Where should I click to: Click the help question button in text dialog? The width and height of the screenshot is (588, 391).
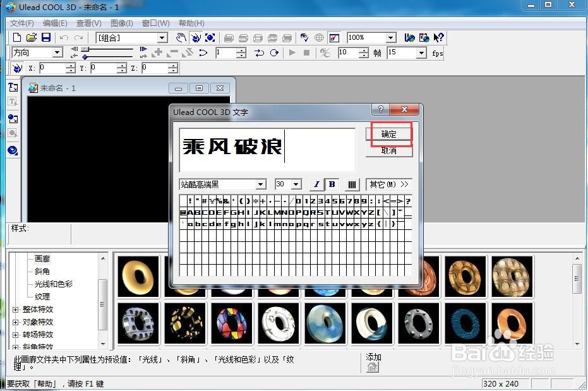pyautogui.click(x=380, y=109)
